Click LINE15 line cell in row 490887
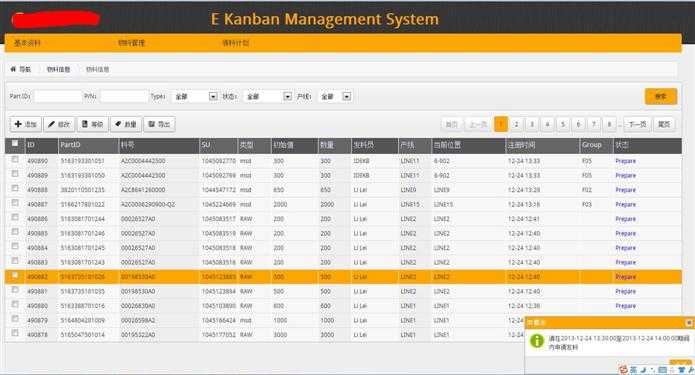The width and height of the screenshot is (695, 375). coord(410,204)
